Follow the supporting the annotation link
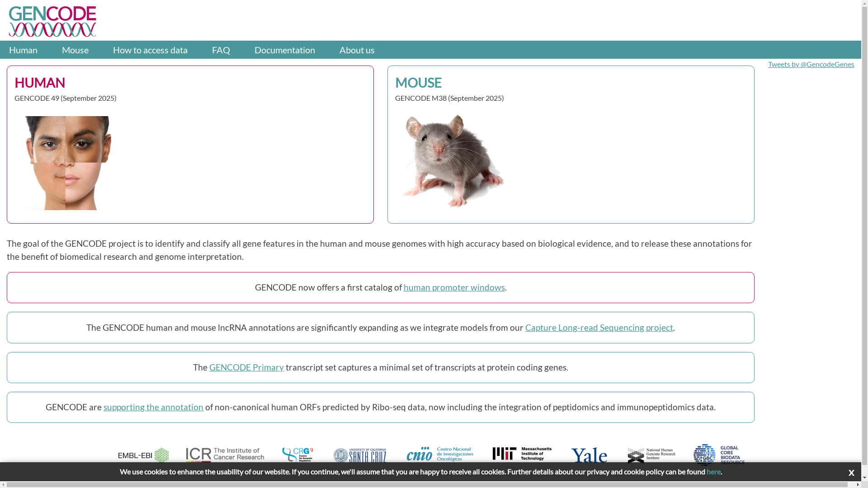Screen dimensions: 868x488 [153, 407]
